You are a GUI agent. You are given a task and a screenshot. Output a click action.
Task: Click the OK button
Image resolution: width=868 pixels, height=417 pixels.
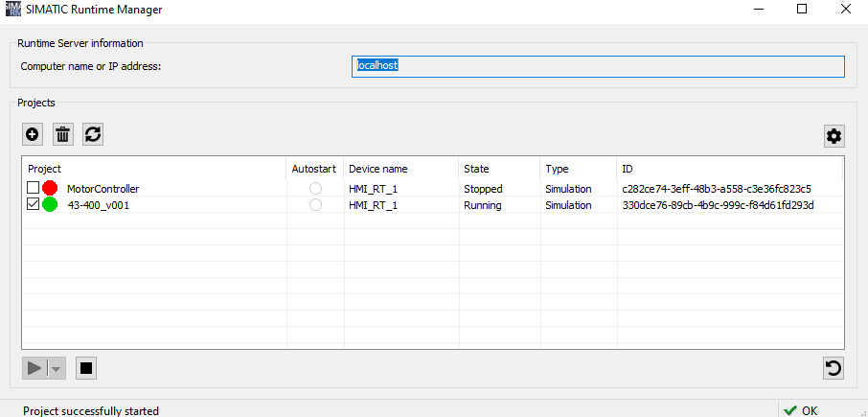800,410
